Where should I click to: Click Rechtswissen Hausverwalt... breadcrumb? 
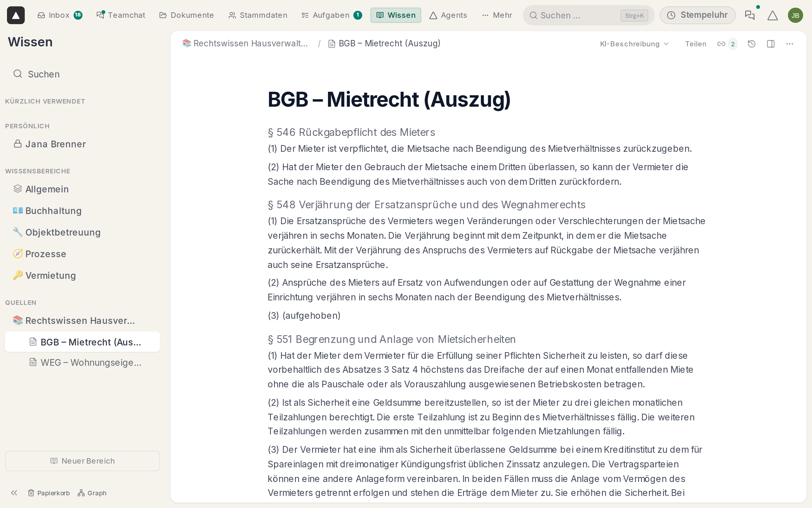(245, 43)
